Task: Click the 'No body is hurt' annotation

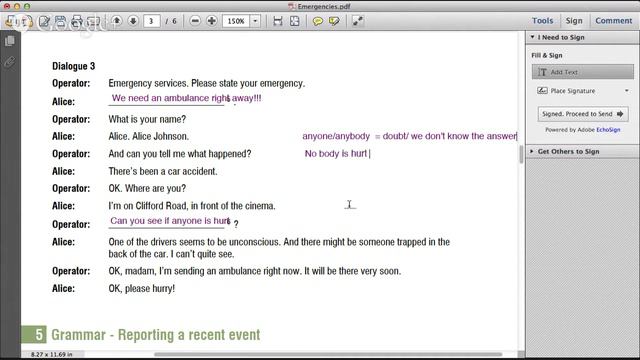Action: (336, 153)
